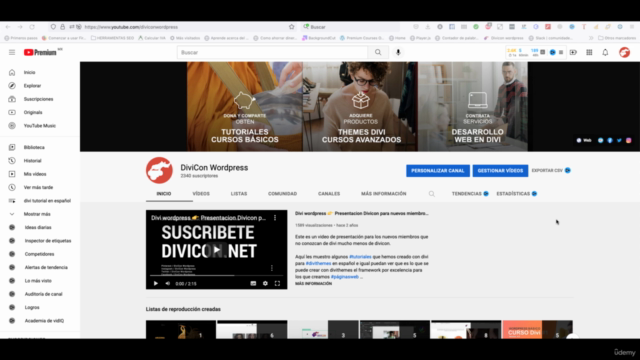The width and height of the screenshot is (640, 360).
Task: Bookmark page with the star icon
Action: [x=291, y=27]
